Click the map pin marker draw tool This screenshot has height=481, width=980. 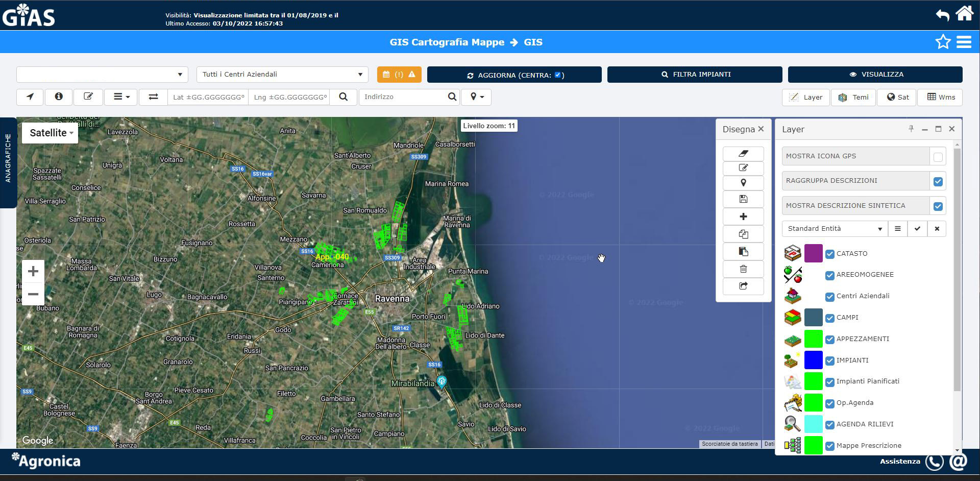pos(743,183)
